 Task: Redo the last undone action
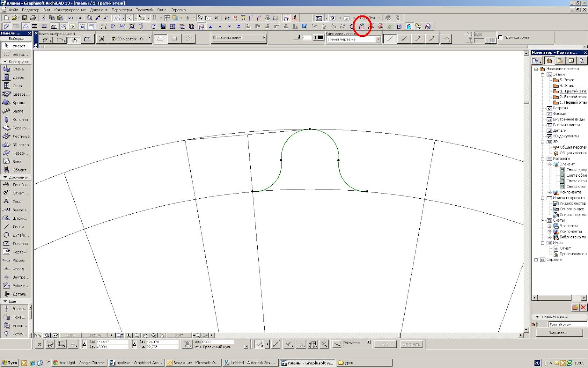[79, 18]
